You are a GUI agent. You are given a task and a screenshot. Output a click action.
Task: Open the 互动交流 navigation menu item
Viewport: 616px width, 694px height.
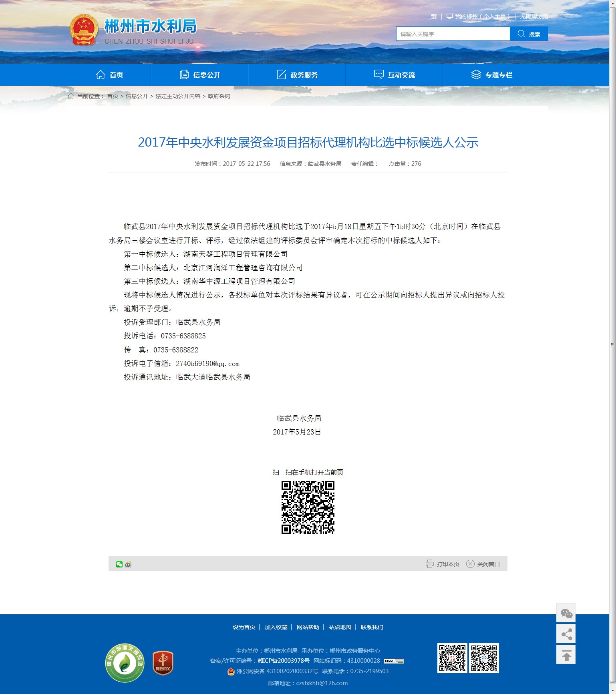click(394, 75)
